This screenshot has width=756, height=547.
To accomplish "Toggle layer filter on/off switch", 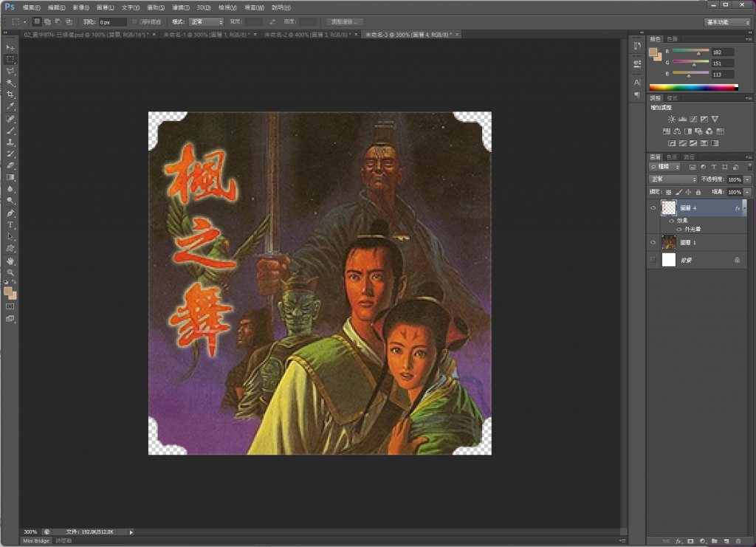I will tap(749, 167).
